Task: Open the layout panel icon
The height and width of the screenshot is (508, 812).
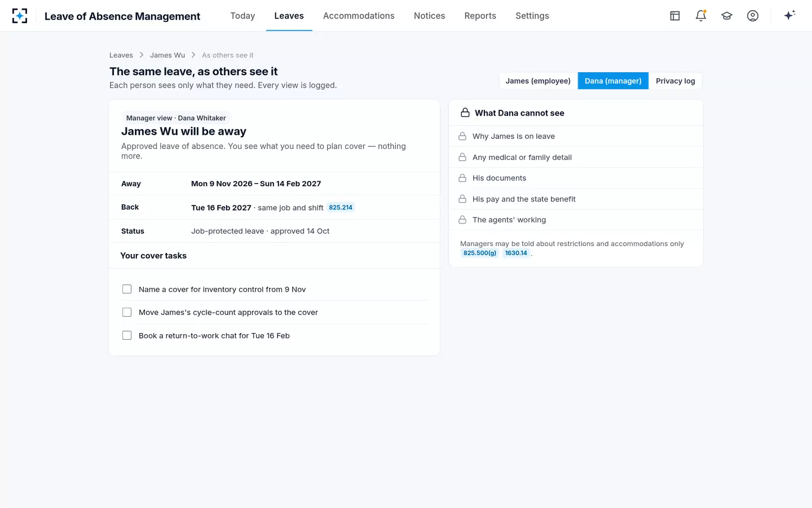Action: pos(675,16)
